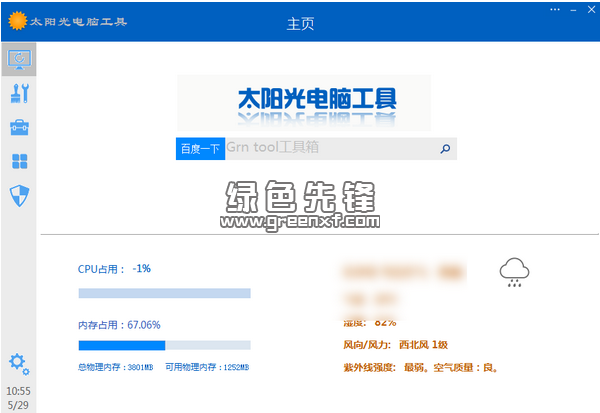Click the 风向/风力: 西北风 1级 text
Viewport: 600px width, 413px height.
point(395,345)
